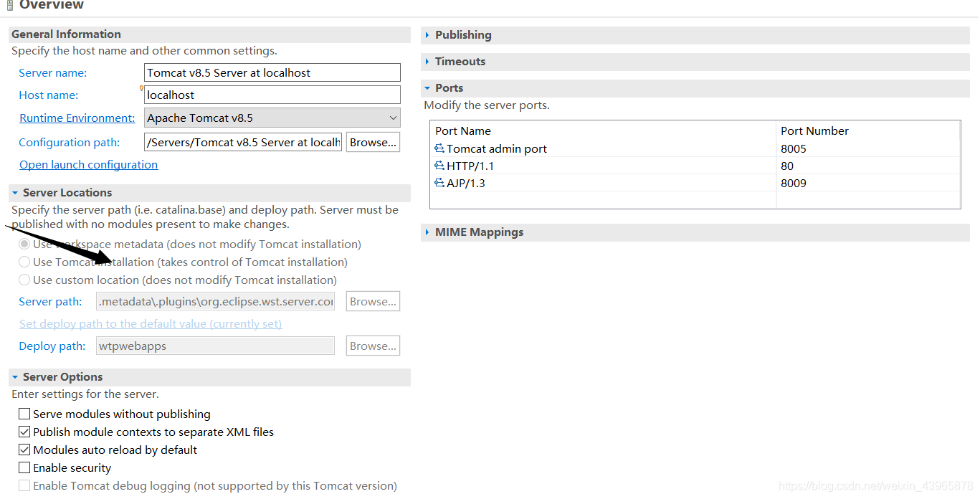This screenshot has width=980, height=499.
Task: Click the AJP/1.3 port row icon
Action: [x=439, y=183]
